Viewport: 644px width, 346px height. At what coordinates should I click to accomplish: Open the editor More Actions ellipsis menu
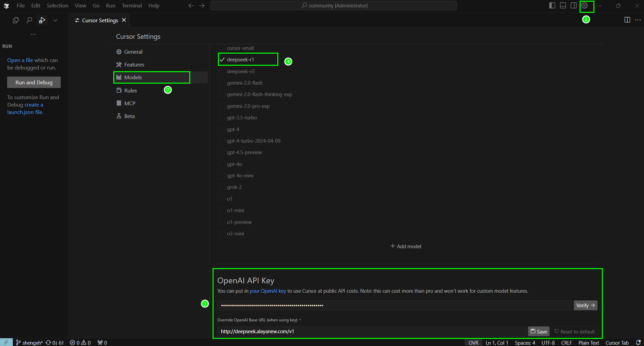point(638,20)
